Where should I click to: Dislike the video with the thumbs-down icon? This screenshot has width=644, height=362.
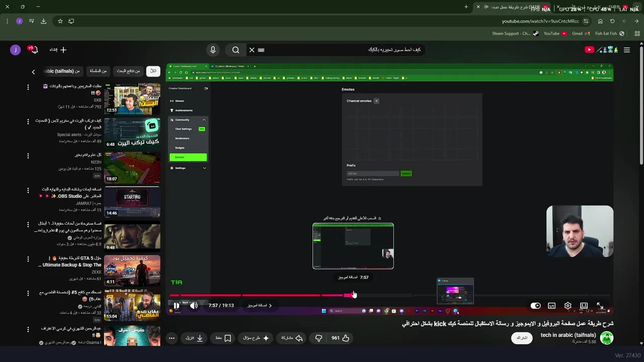tap(318, 338)
